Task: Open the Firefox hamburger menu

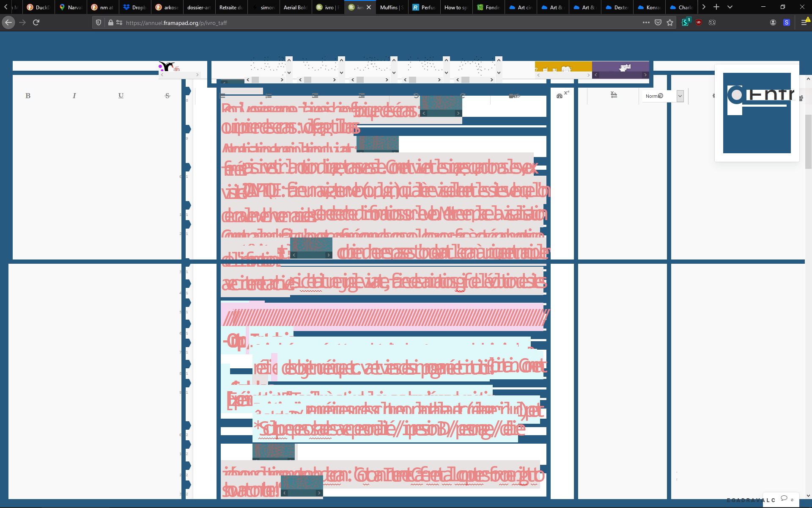Action: click(x=804, y=22)
